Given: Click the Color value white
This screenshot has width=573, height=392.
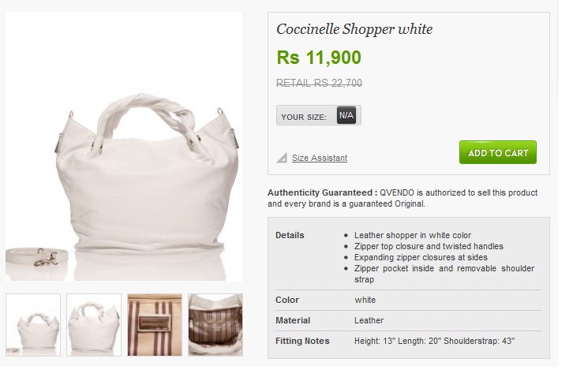Looking at the screenshot, I should point(365,300).
